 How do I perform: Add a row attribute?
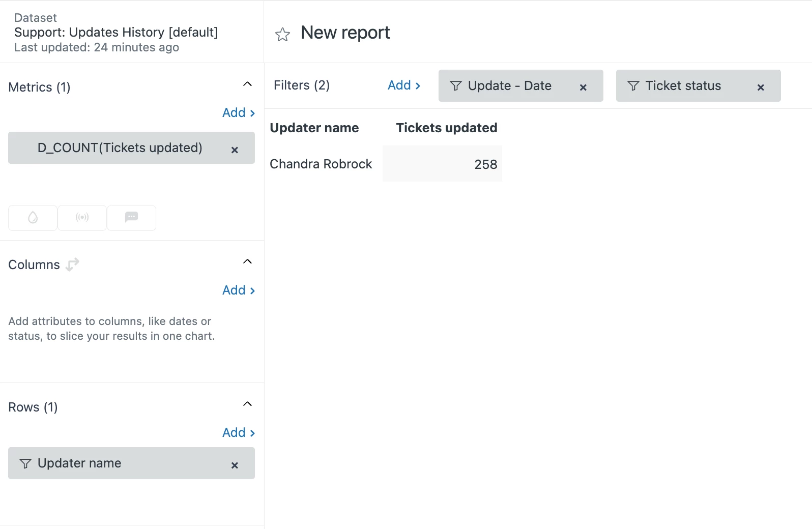[238, 433]
